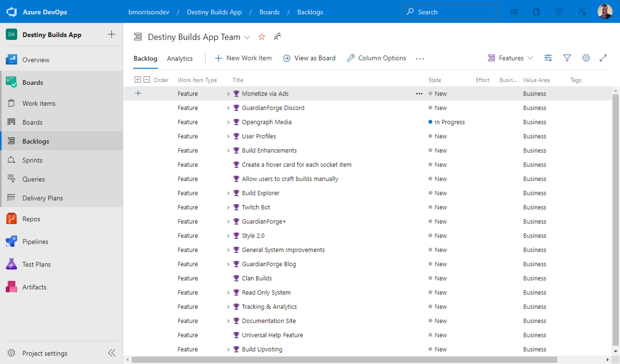The image size is (620, 364).
Task: Open Create a hover card for each socket item
Action: pyautogui.click(x=297, y=165)
